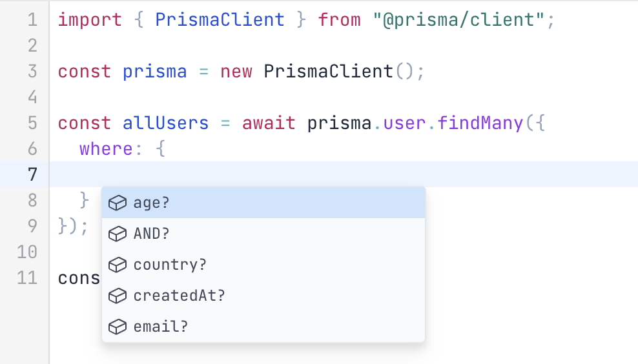Screen dimensions: 638x364
Task: Click the cube icon beside AND?
Action: tap(116, 234)
